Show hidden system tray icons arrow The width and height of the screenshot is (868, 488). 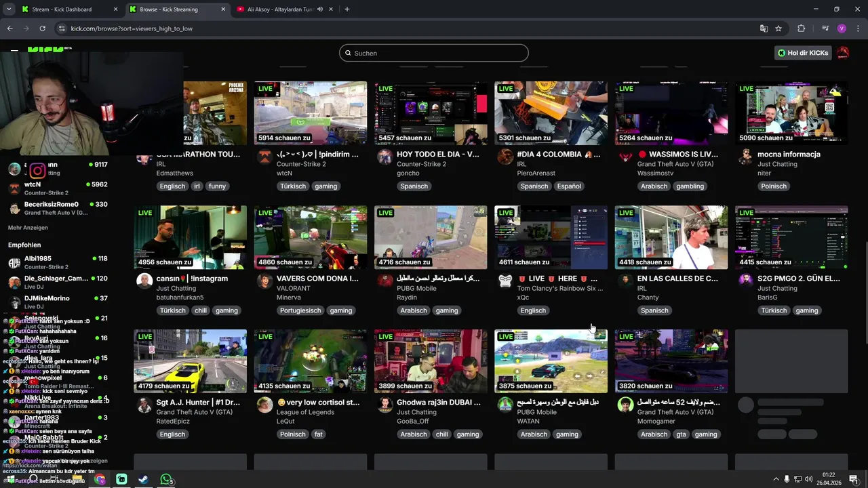(x=776, y=479)
